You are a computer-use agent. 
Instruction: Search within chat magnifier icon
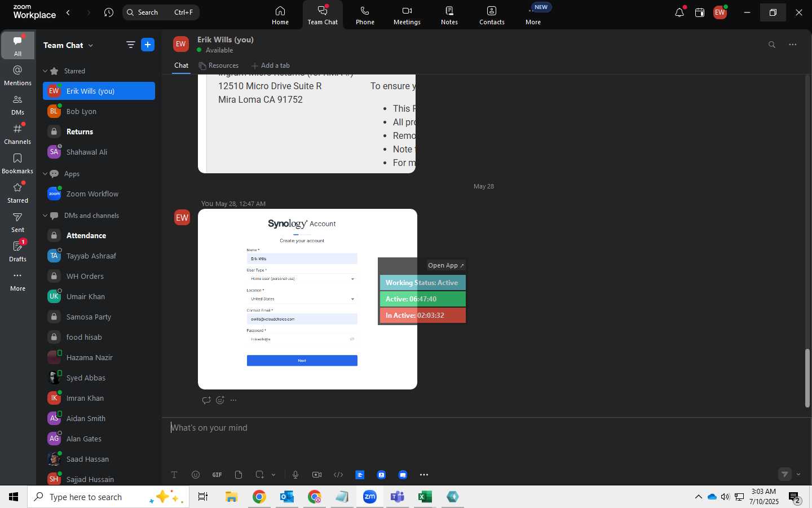tap(772, 45)
